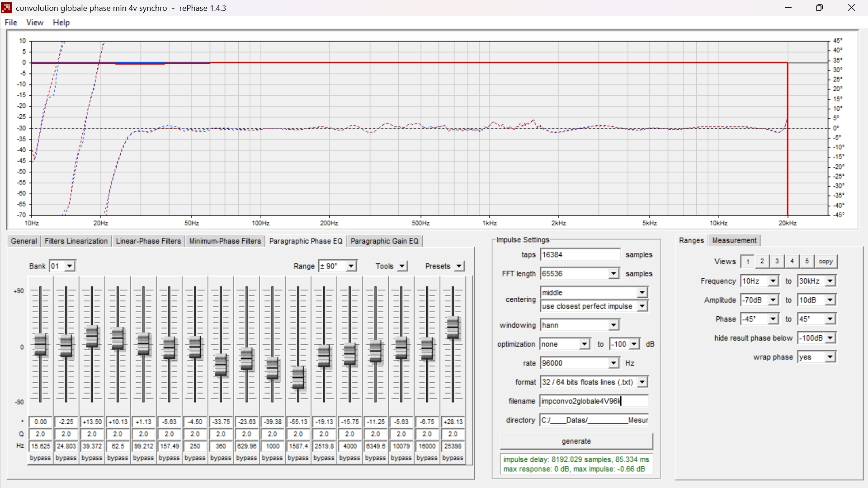This screenshot has height=488, width=868.
Task: Select view number 5
Action: coord(807,262)
